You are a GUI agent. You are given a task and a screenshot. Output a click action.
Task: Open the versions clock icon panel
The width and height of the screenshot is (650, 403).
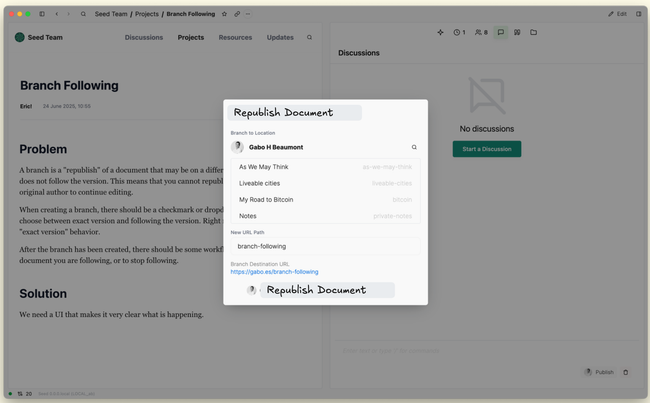(458, 32)
